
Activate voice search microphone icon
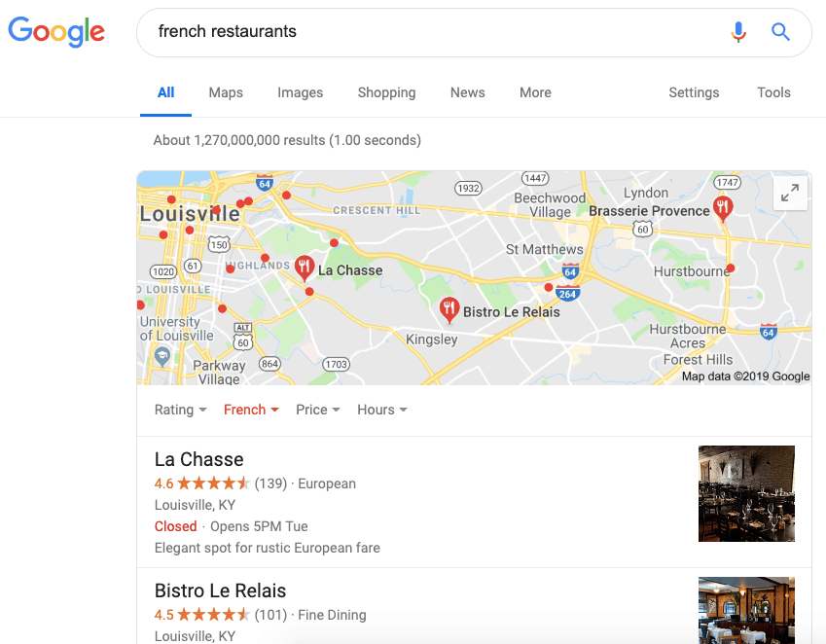click(738, 32)
